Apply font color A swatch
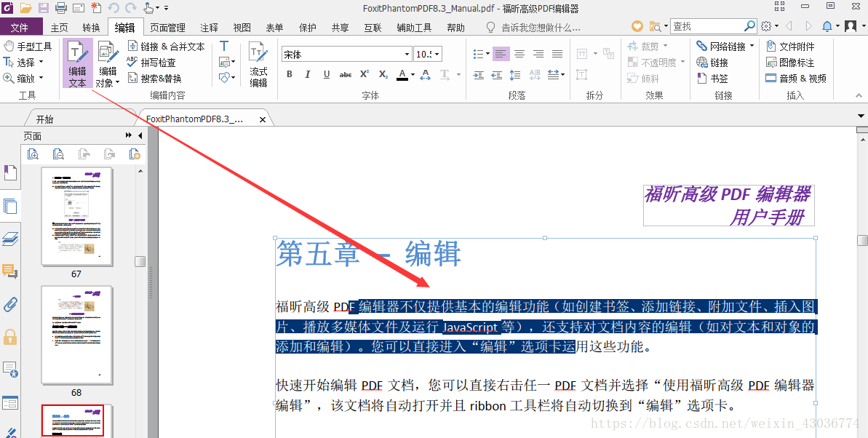Viewport: 868px width, 438px height. coord(402,75)
